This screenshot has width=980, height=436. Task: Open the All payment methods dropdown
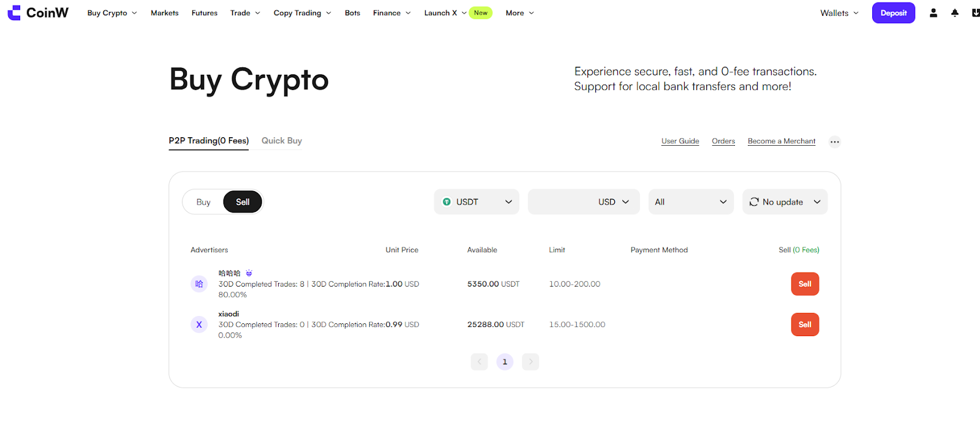click(x=691, y=202)
